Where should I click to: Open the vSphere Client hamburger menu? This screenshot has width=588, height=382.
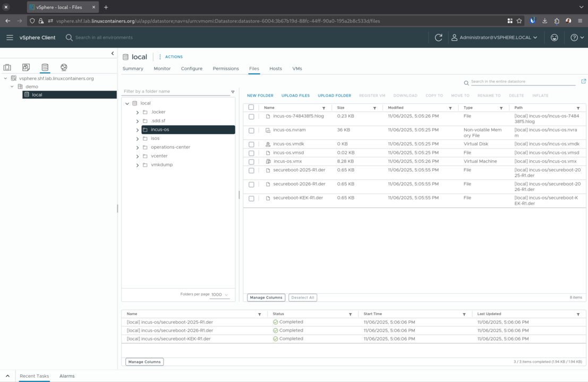pyautogui.click(x=10, y=38)
